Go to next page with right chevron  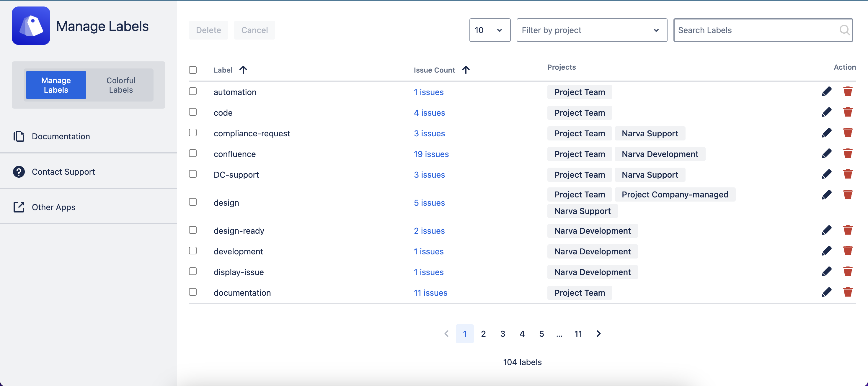point(598,333)
